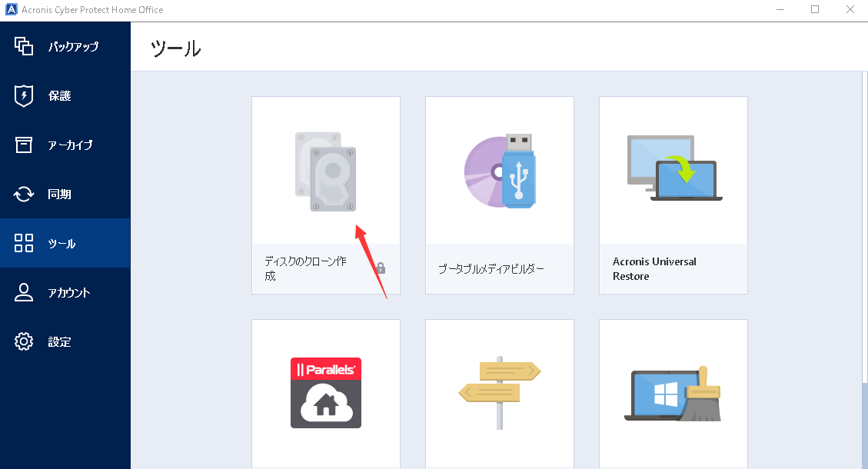Open the アカウント person icon
Image resolution: width=868 pixels, height=469 pixels.
(x=23, y=292)
